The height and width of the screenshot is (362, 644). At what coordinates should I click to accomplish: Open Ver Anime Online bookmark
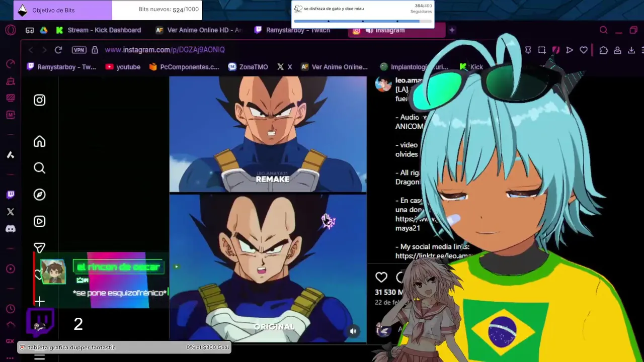[335, 67]
